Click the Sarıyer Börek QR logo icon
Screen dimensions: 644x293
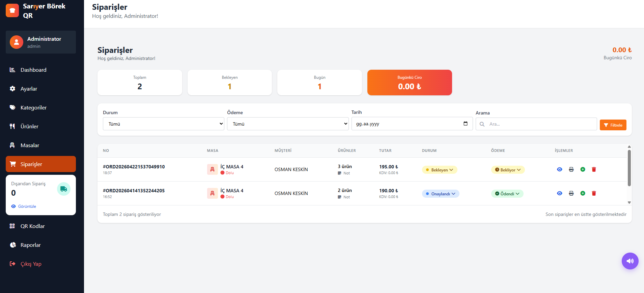[12, 10]
